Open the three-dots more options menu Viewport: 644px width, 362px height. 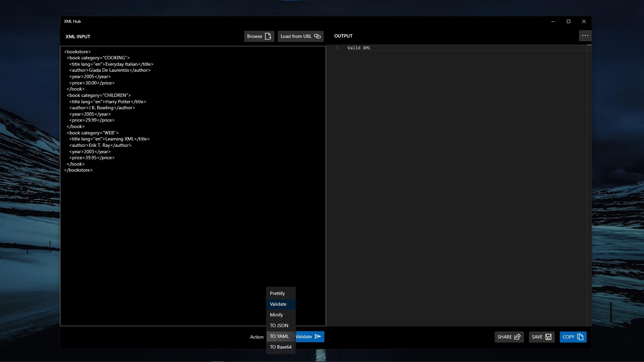[x=585, y=36]
